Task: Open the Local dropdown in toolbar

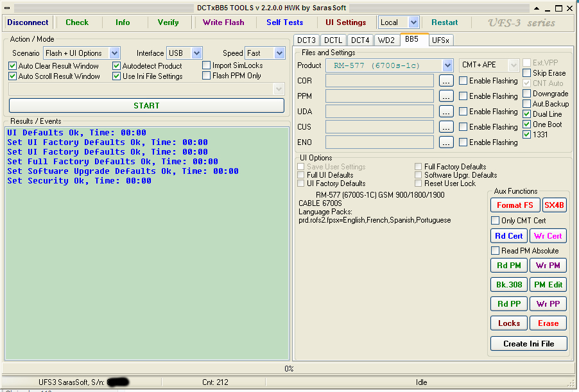Action: coord(413,22)
